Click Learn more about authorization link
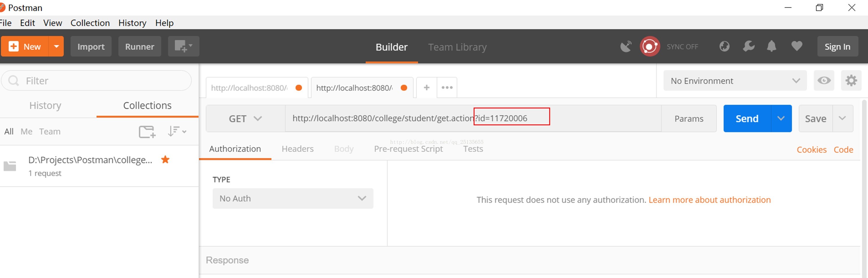The height and width of the screenshot is (278, 868). 709,200
